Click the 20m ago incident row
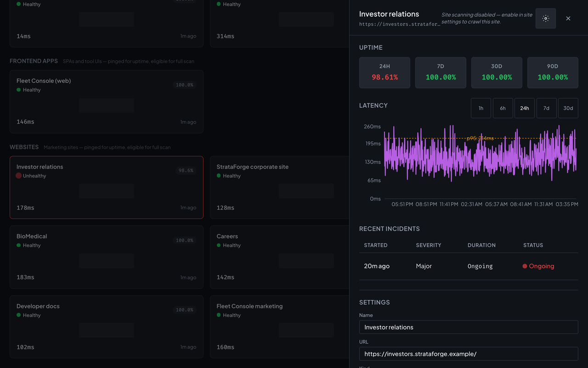 tap(469, 266)
